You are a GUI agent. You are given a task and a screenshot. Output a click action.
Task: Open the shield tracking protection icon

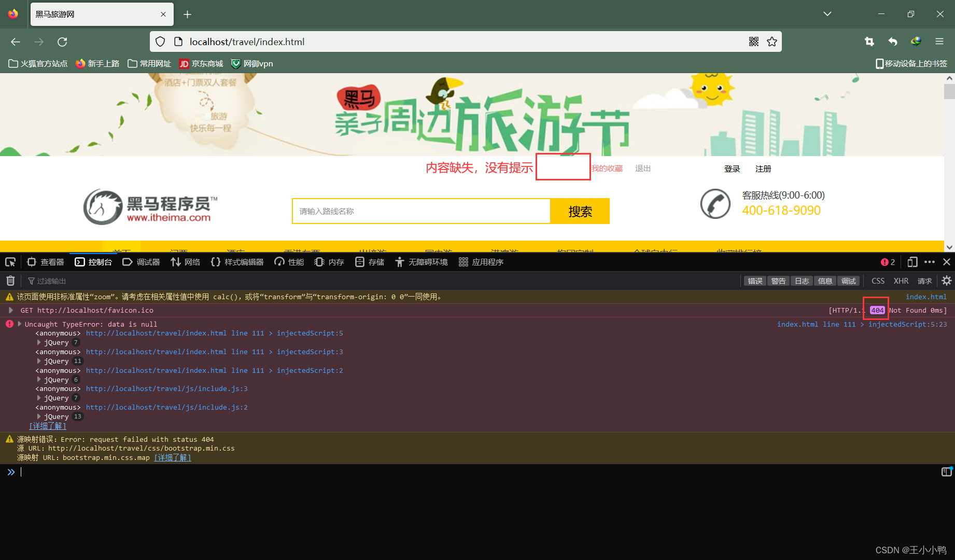pyautogui.click(x=160, y=41)
